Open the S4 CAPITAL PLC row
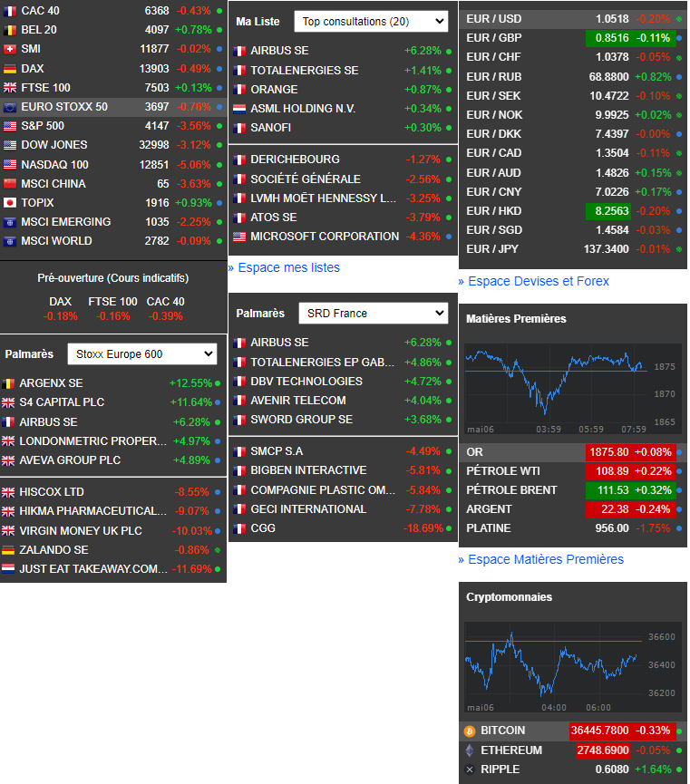Image resolution: width=690 pixels, height=784 pixels. point(113,402)
